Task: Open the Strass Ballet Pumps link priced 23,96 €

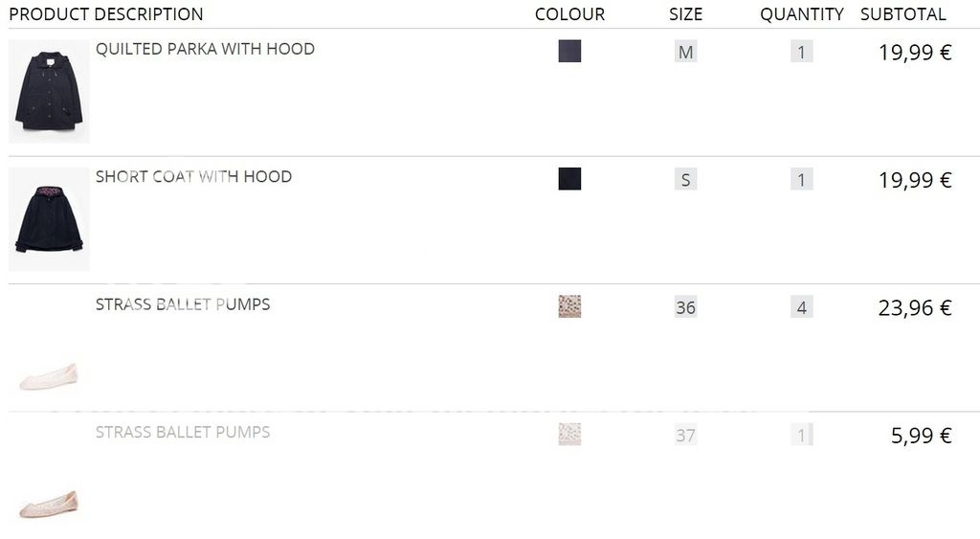Action: click(183, 304)
